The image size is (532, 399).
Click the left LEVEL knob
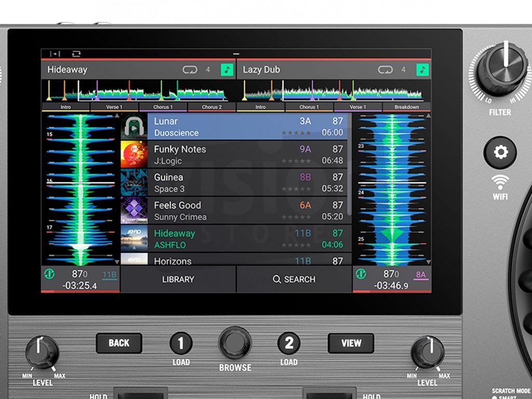pyautogui.click(x=42, y=352)
